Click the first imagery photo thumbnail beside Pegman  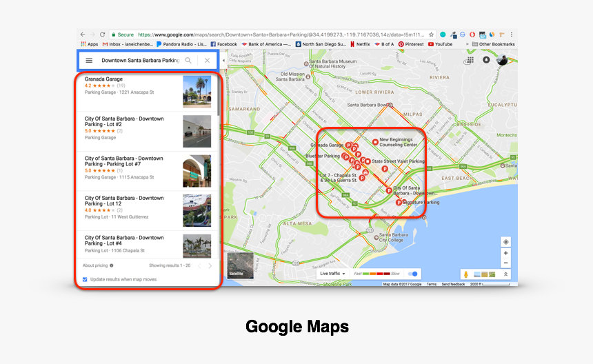(477, 274)
